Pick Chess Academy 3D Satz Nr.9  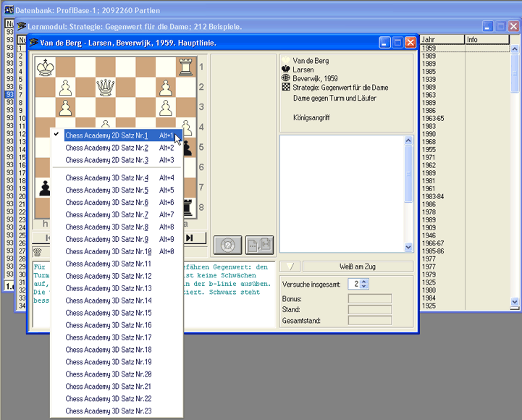pos(117,240)
